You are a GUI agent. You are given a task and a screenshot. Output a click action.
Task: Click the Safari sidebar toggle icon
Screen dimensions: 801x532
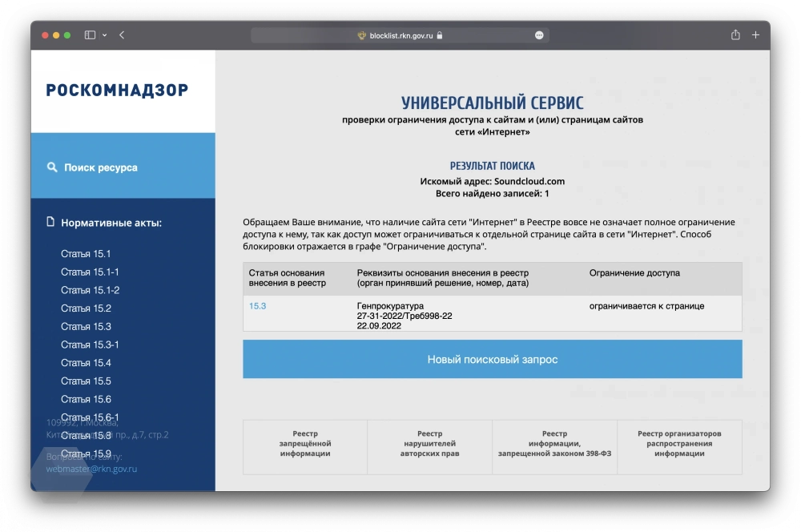pyautogui.click(x=90, y=35)
